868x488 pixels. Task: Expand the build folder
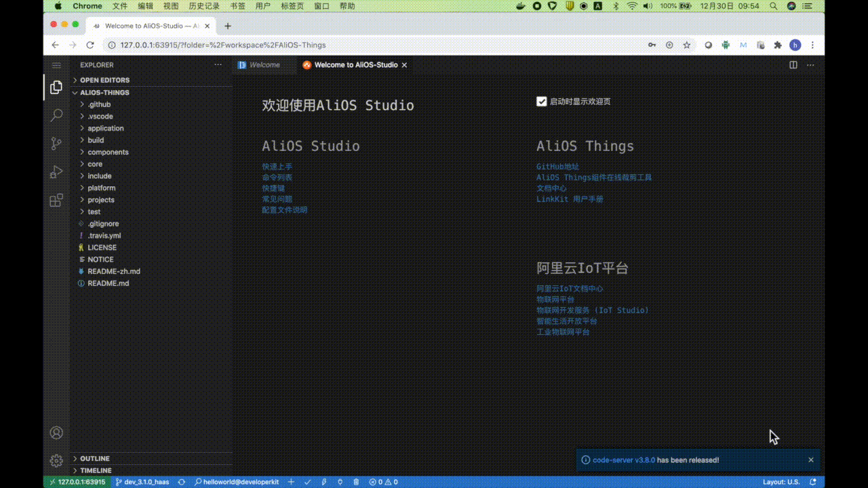[x=151, y=140]
